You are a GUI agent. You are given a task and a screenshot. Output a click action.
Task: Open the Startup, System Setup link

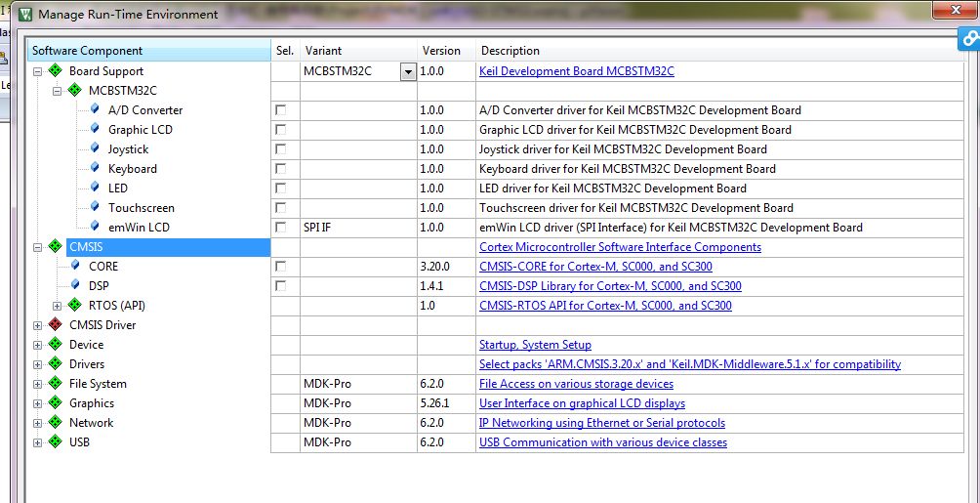pyautogui.click(x=535, y=345)
